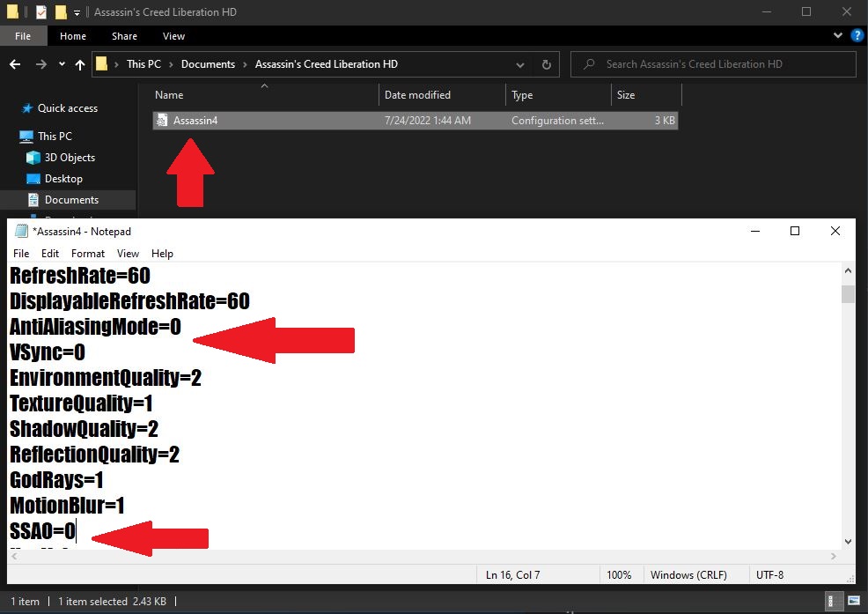This screenshot has height=614, width=868.
Task: Expand the address bar history dropdown
Action: 520,65
